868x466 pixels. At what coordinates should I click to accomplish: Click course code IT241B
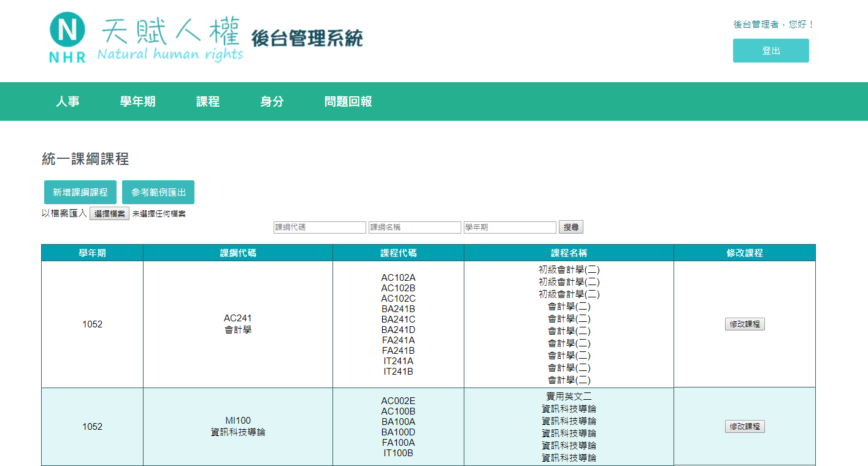coord(399,372)
